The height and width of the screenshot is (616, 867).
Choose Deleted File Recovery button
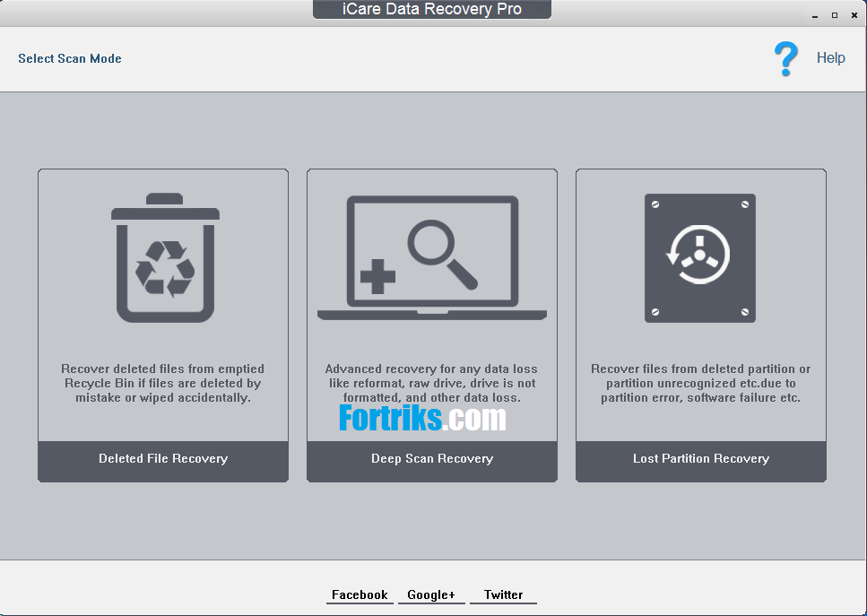coord(163,461)
